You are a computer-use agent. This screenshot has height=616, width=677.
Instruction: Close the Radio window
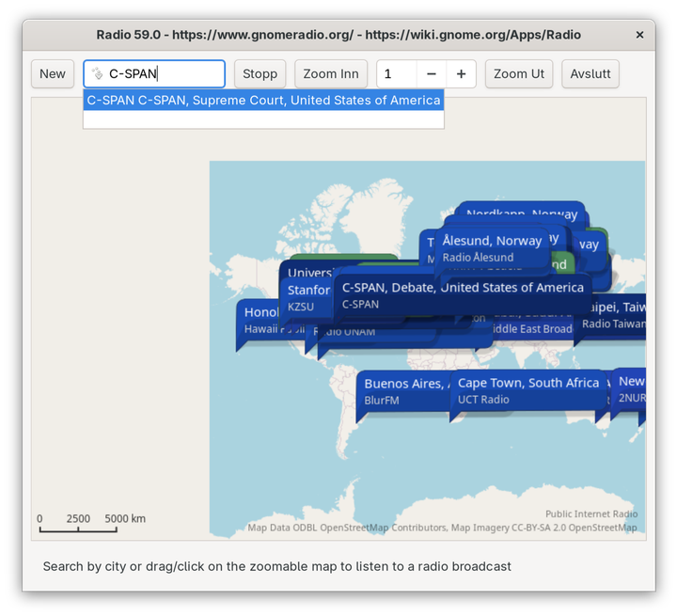coord(639,35)
